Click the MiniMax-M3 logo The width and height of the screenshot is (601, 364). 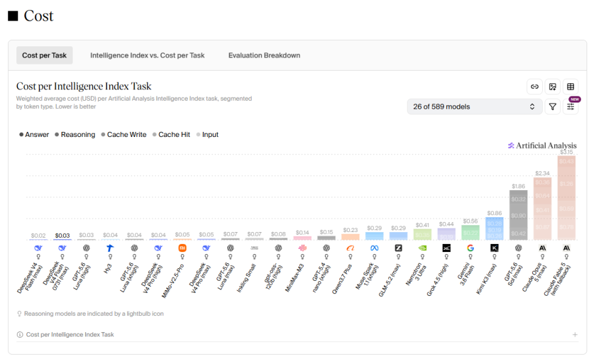pos(302,248)
